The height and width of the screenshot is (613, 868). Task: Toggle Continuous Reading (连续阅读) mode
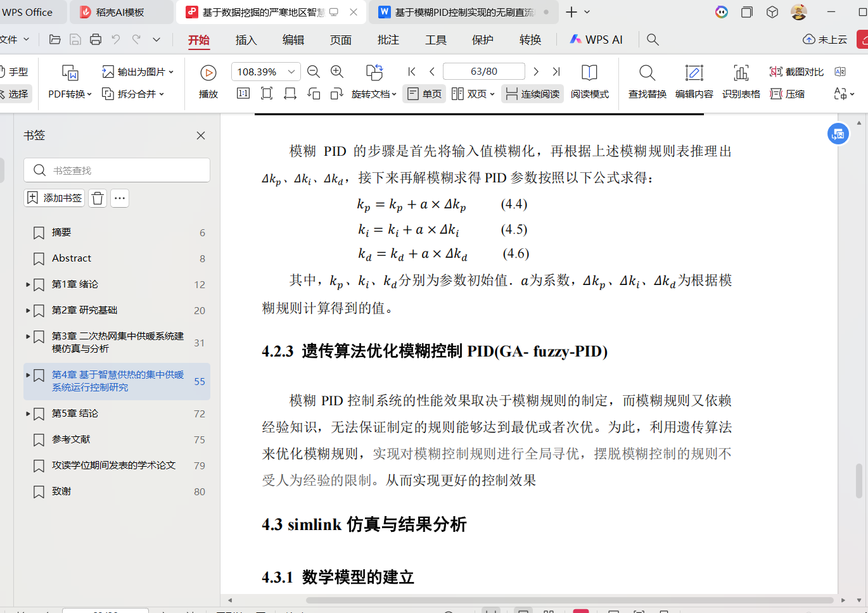tap(532, 94)
